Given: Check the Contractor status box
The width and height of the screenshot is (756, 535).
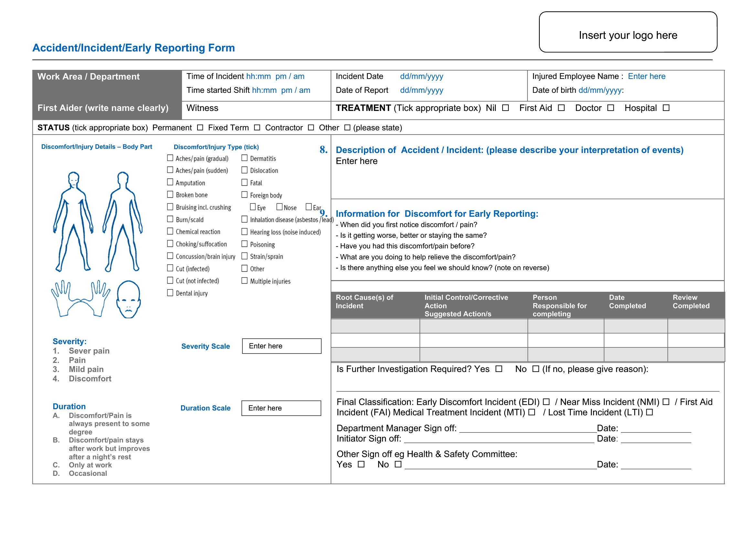Looking at the screenshot, I should pos(311,127).
